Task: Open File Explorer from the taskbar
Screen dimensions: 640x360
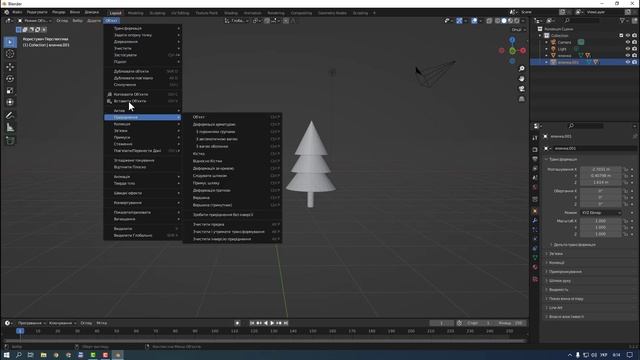Action: pos(43,355)
